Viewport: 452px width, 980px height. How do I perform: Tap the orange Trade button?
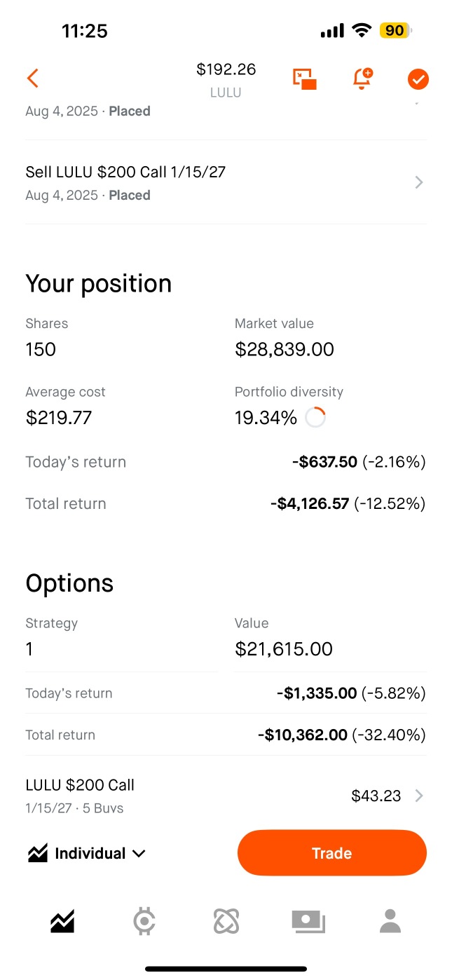tap(332, 853)
